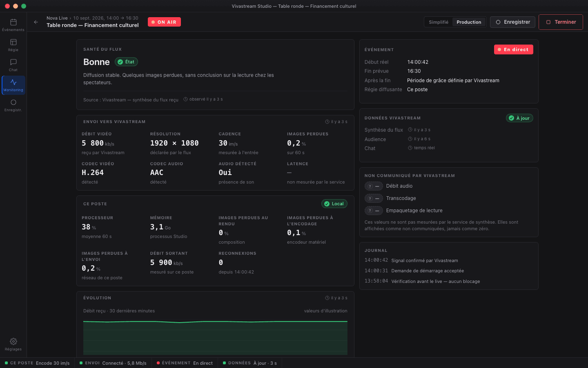Image resolution: width=588 pixels, height=368 pixels.
Task: Click journal entry 'Signal confirmé par Vivastream'
Action: click(425, 260)
